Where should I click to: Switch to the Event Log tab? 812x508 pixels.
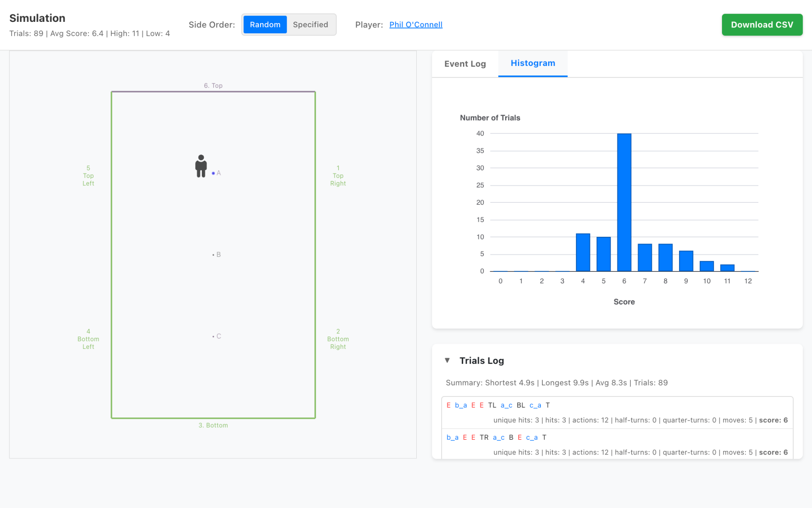click(465, 63)
